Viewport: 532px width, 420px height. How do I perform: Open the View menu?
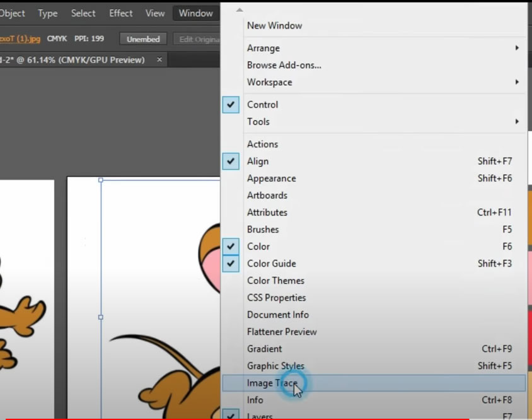(155, 13)
